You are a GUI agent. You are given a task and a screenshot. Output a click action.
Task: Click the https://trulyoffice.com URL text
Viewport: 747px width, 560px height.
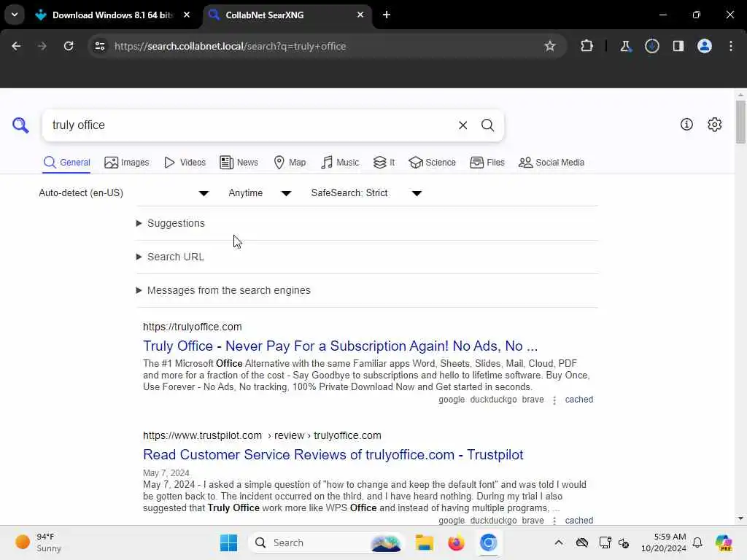(x=193, y=327)
